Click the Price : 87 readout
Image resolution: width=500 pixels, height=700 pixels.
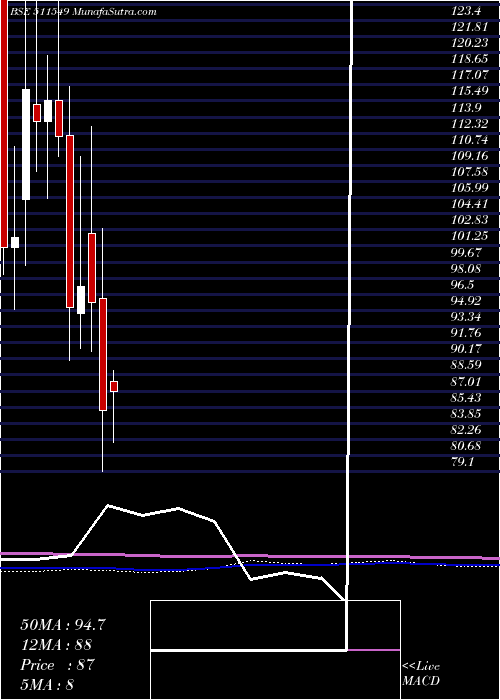click(x=57, y=665)
